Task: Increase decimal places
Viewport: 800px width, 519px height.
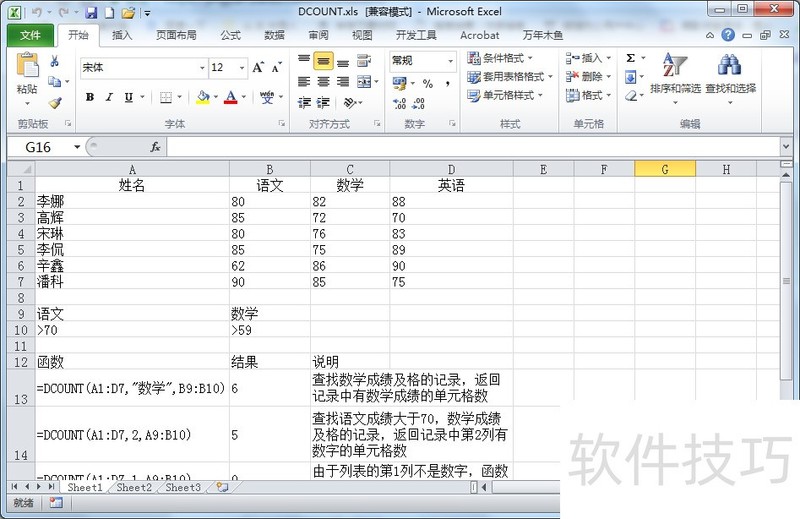Action: (x=399, y=104)
